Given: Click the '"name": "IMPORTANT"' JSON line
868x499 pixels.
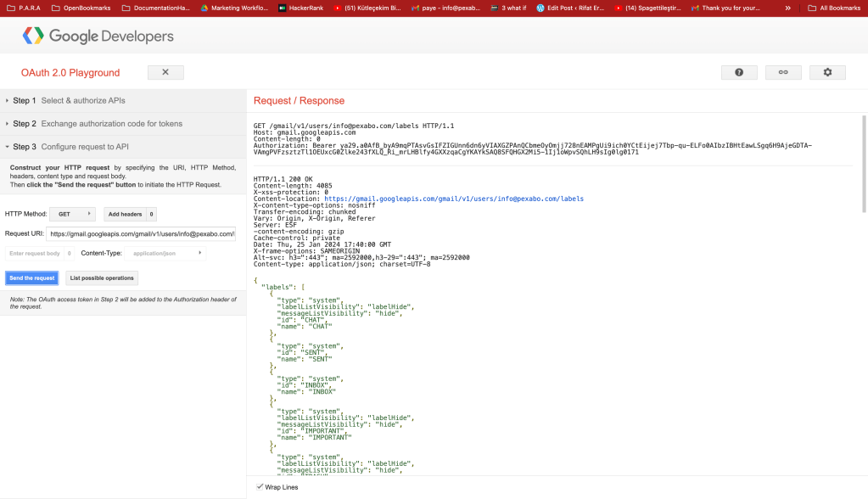Looking at the screenshot, I should [x=315, y=438].
